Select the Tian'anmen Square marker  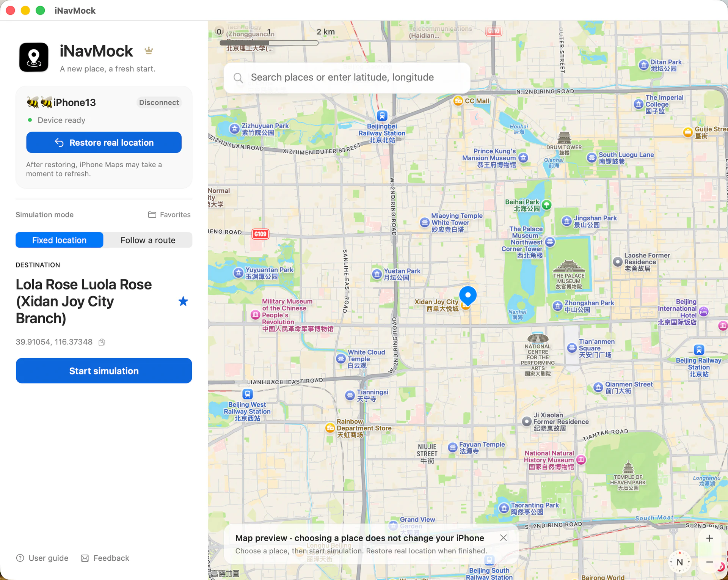point(572,348)
